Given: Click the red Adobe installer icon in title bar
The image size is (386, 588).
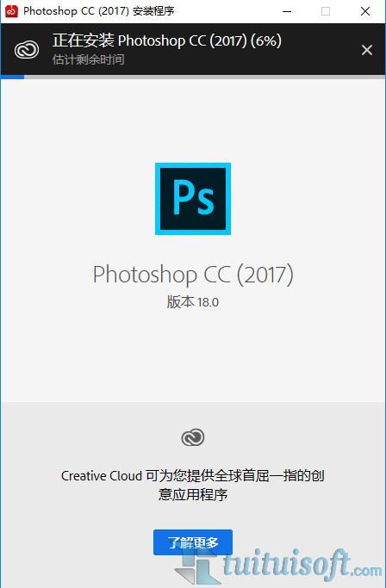Looking at the screenshot, I should [x=12, y=11].
